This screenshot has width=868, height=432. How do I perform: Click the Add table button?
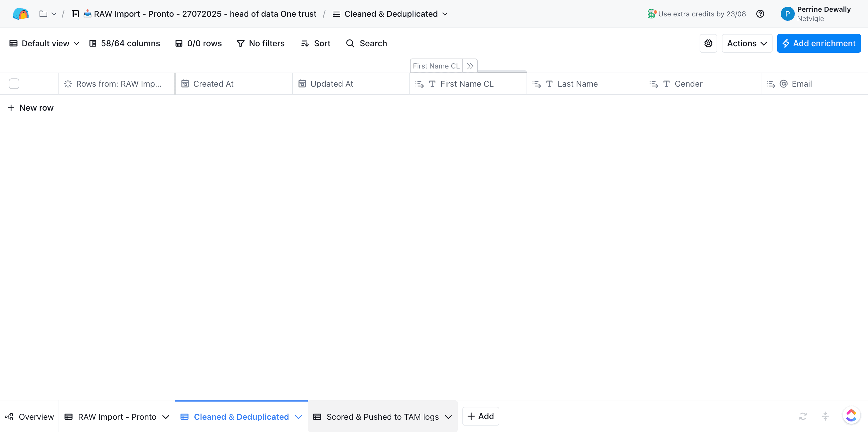click(481, 416)
